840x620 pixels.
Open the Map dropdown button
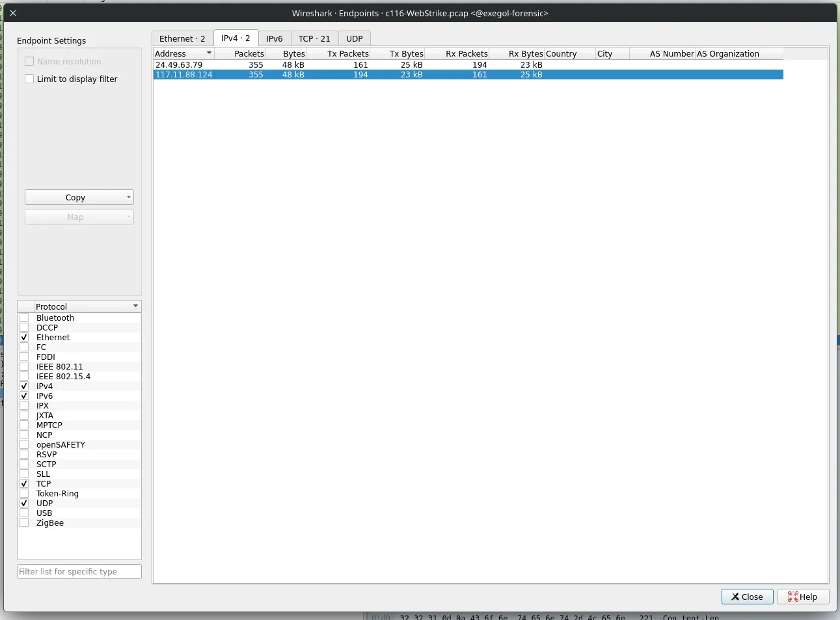[x=79, y=217]
